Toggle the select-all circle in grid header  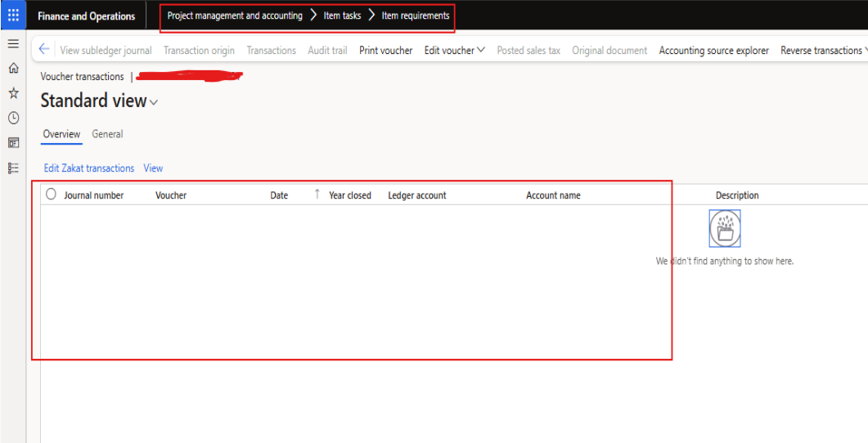[52, 195]
